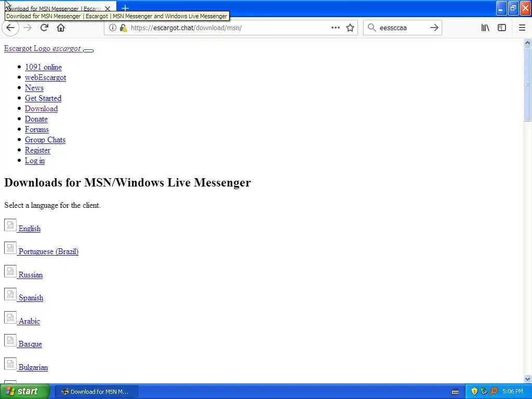Show site information icon in address bar

pyautogui.click(x=112, y=28)
